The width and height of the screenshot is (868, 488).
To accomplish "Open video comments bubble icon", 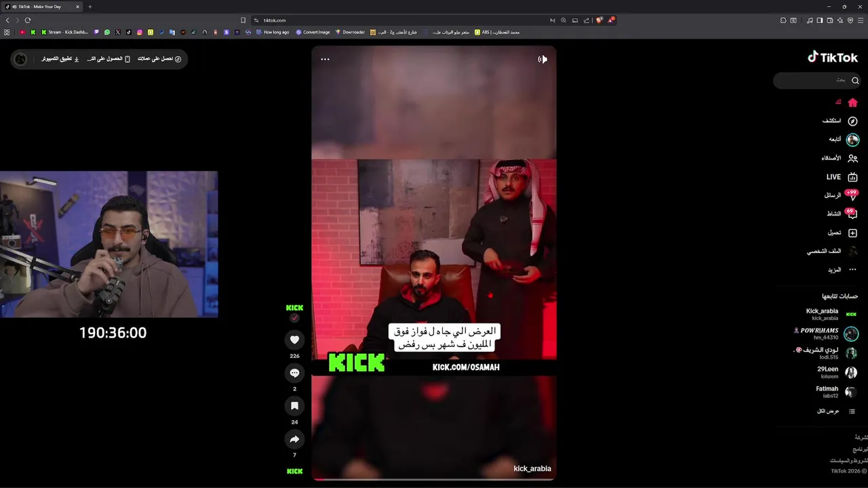I will point(294,373).
